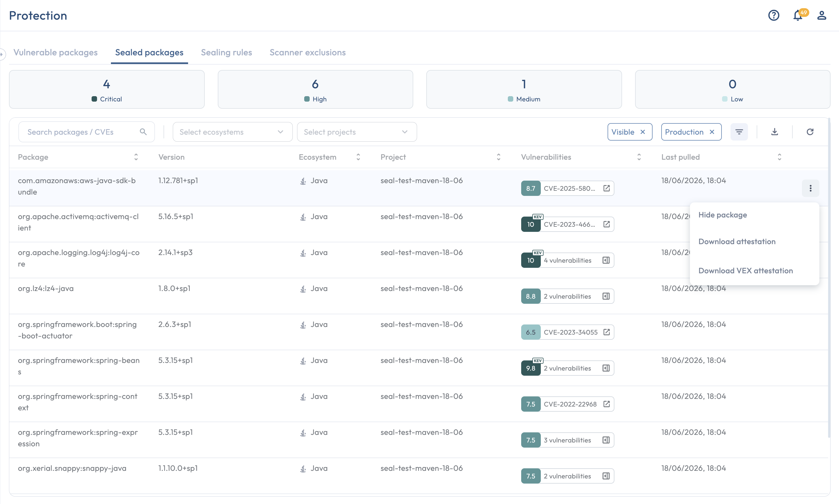Remove the Production filter chip
Screen dimensions: 839x504
tap(712, 132)
